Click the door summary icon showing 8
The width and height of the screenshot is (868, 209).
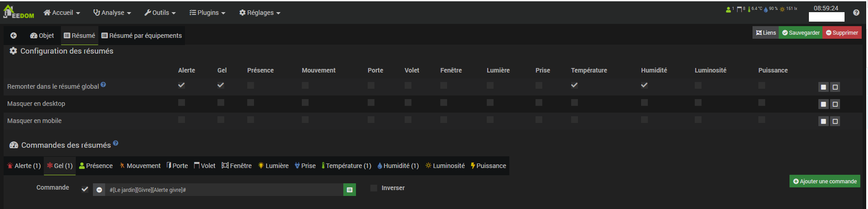[741, 9]
